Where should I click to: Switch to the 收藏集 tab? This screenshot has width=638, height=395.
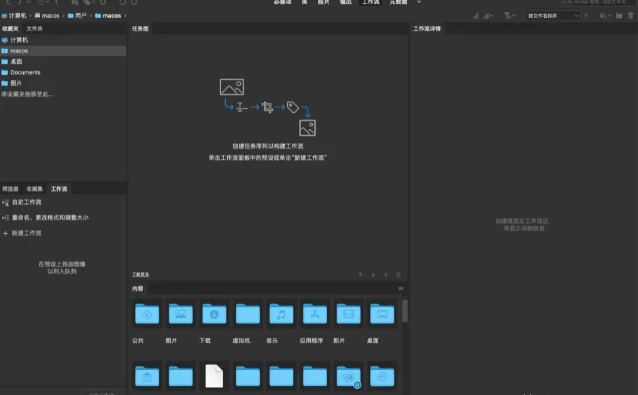point(35,189)
